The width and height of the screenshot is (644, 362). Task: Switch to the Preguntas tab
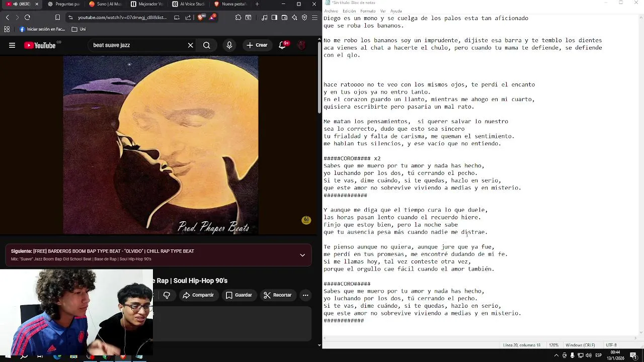click(x=64, y=4)
